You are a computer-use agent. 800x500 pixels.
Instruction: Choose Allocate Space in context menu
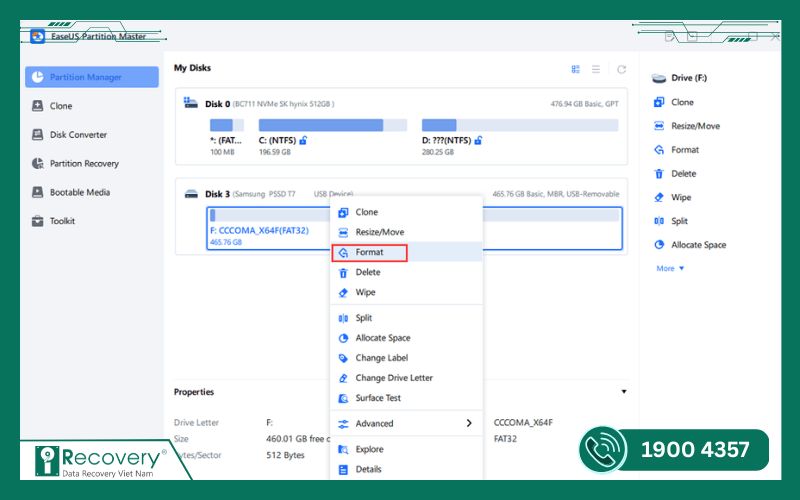pos(407,338)
